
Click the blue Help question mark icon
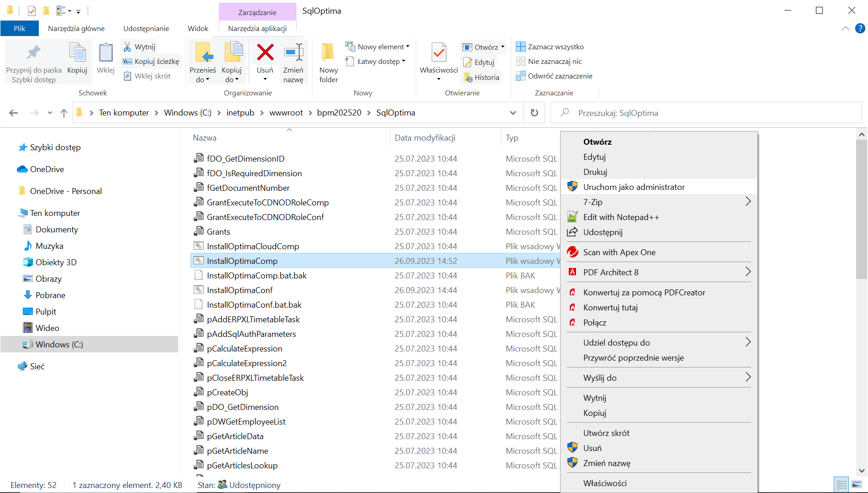click(x=860, y=28)
